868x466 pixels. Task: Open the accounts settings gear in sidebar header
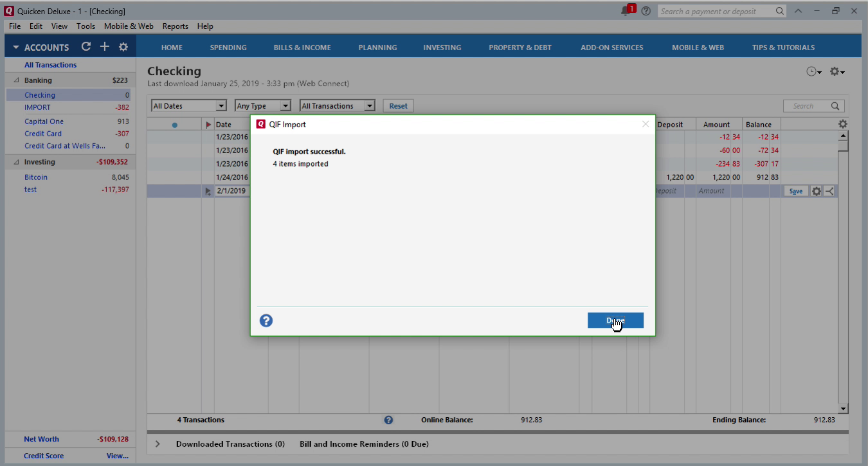point(123,47)
